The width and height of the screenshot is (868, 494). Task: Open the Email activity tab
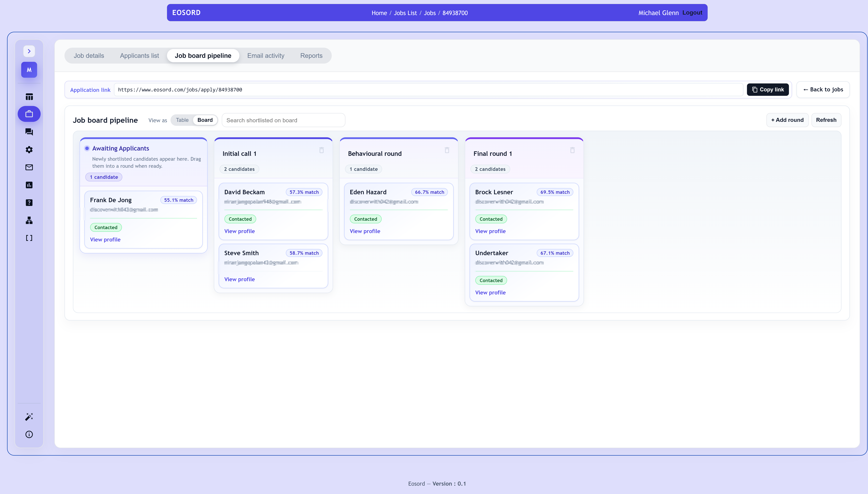click(266, 56)
